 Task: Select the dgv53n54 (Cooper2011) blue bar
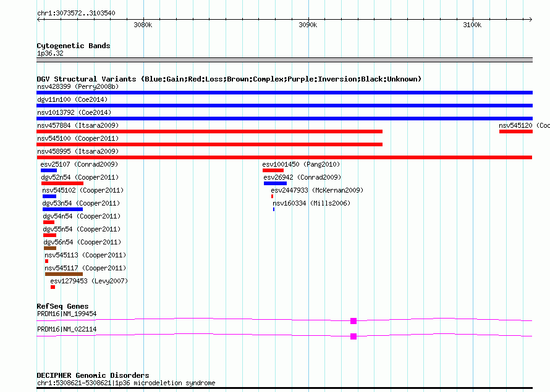click(63, 209)
